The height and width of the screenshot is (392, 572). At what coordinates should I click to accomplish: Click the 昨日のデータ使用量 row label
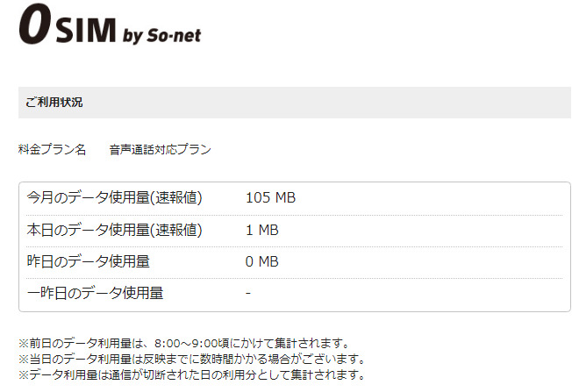pyautogui.click(x=89, y=261)
